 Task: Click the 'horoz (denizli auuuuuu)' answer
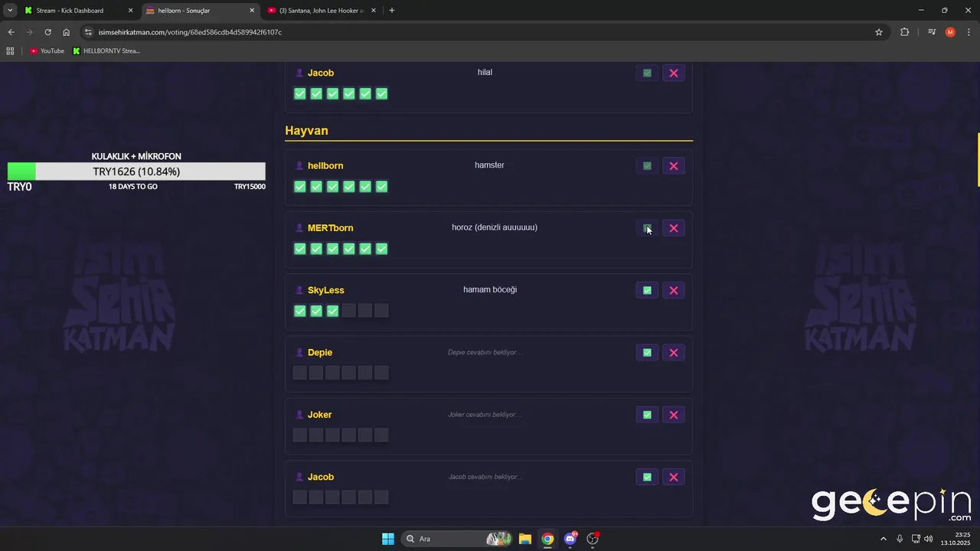495,227
